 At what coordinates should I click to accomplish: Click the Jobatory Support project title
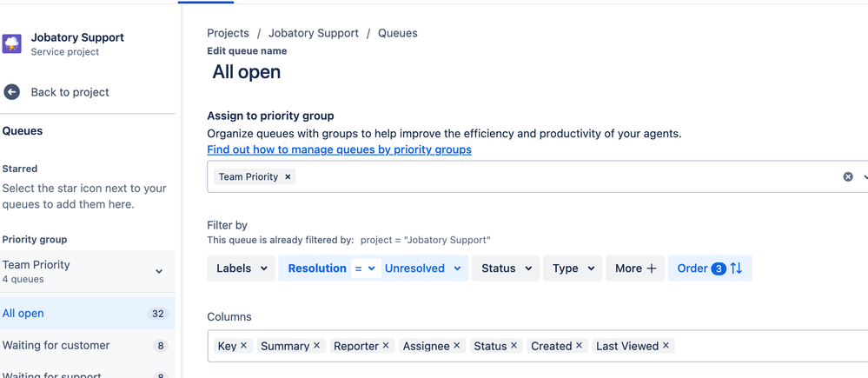(77, 37)
